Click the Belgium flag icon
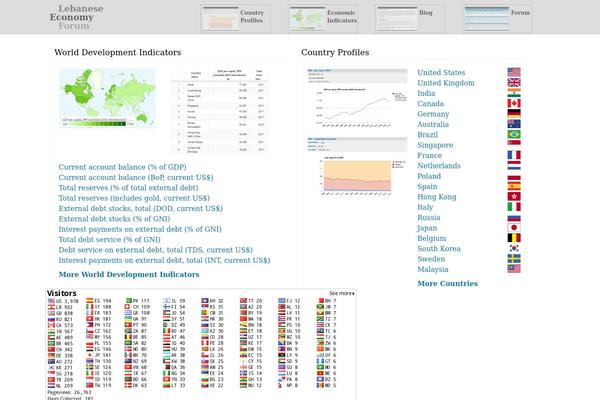Viewport: 600px width, 400px height. coord(514,238)
